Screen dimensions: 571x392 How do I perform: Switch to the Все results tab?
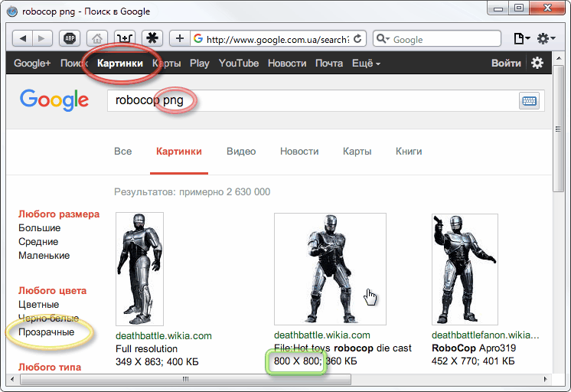click(122, 151)
